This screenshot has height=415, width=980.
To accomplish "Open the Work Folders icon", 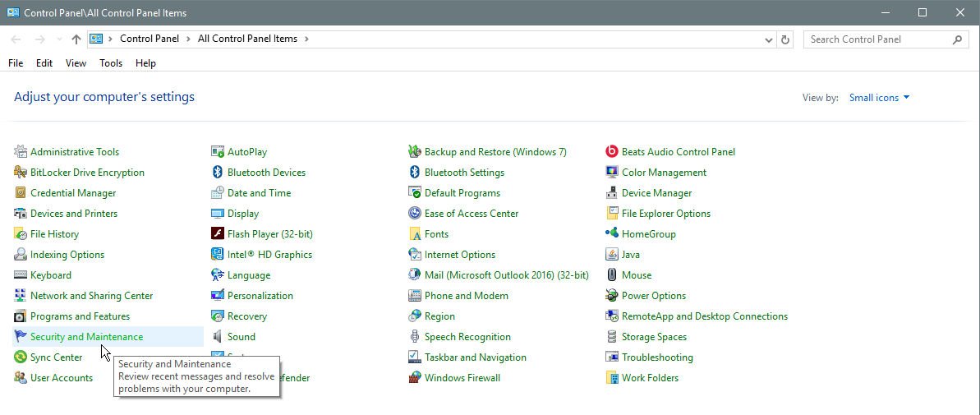I will tap(612, 378).
